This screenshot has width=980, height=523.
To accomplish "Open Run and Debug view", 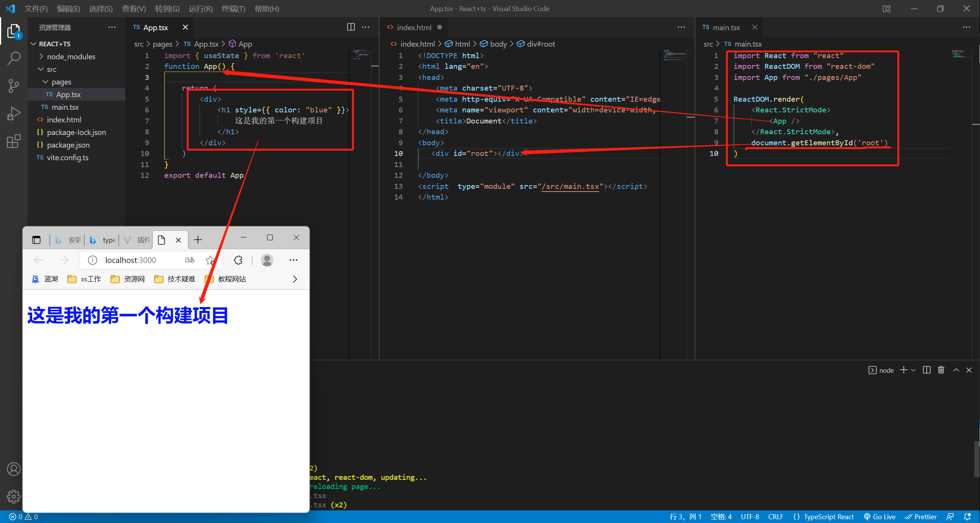I will [13, 114].
